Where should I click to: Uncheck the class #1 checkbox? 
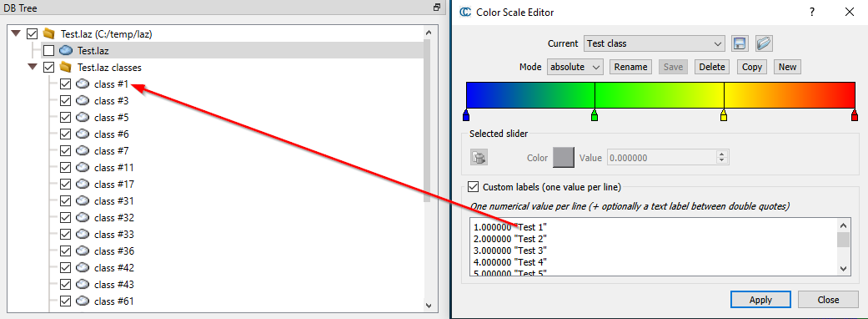point(65,84)
